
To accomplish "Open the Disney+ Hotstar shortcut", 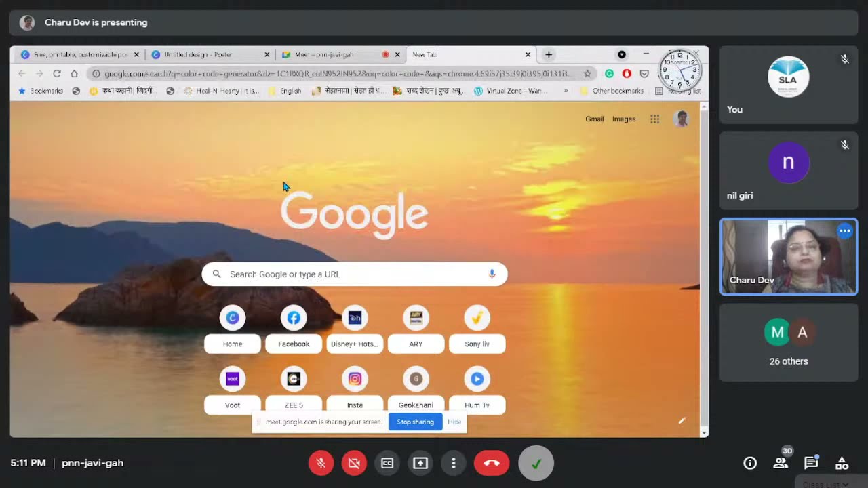I will [355, 329].
